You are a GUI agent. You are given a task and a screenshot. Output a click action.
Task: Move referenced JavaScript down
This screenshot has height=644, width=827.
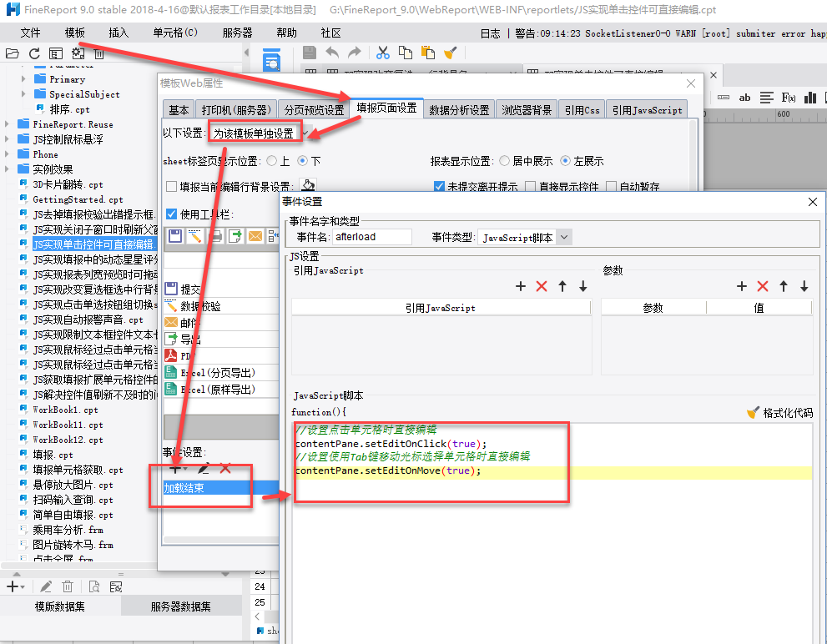click(582, 286)
